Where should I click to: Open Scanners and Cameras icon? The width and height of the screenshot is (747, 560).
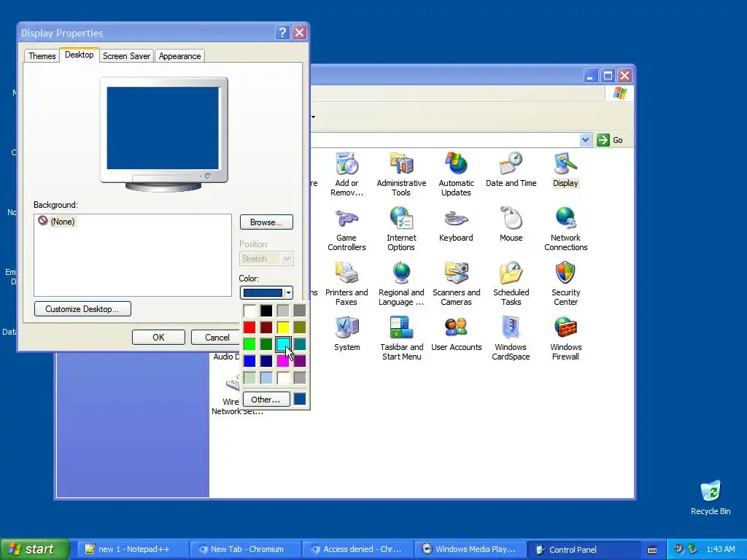(456, 284)
